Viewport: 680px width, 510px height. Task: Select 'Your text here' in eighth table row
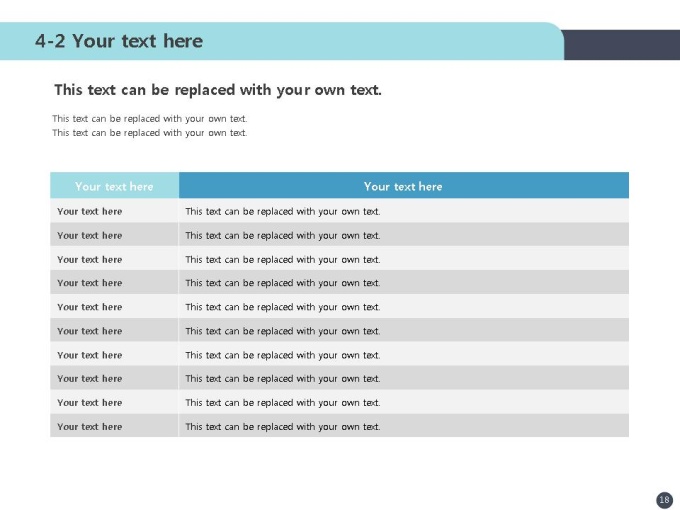pyautogui.click(x=89, y=379)
